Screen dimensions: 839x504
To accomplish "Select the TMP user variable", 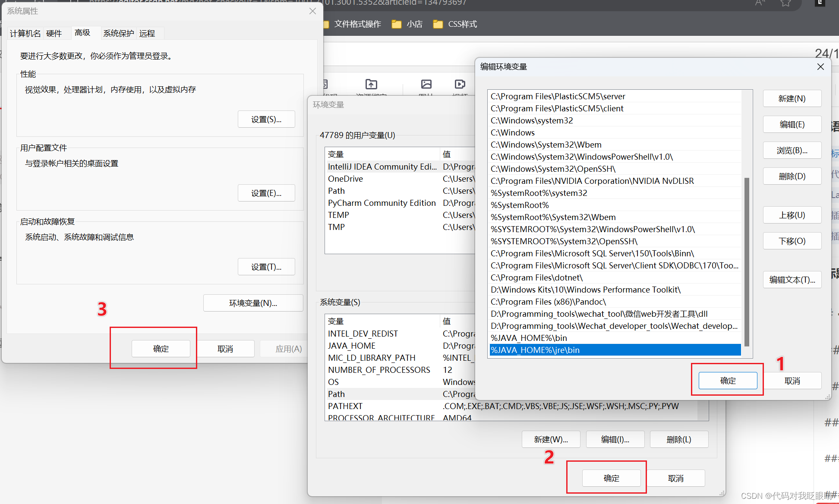I will [400, 227].
